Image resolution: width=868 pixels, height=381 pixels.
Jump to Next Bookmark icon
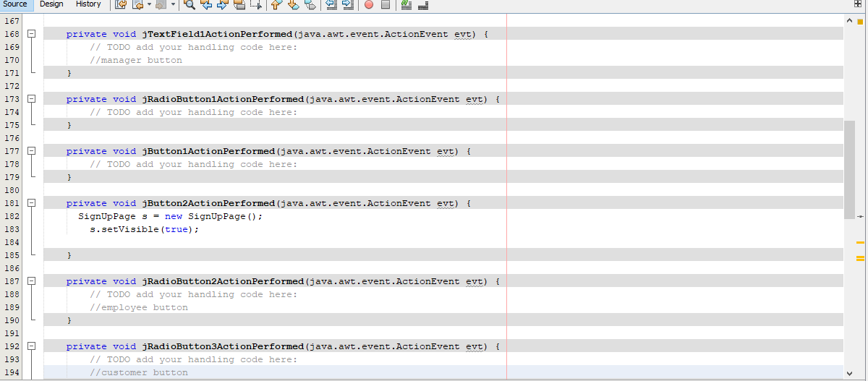293,5
